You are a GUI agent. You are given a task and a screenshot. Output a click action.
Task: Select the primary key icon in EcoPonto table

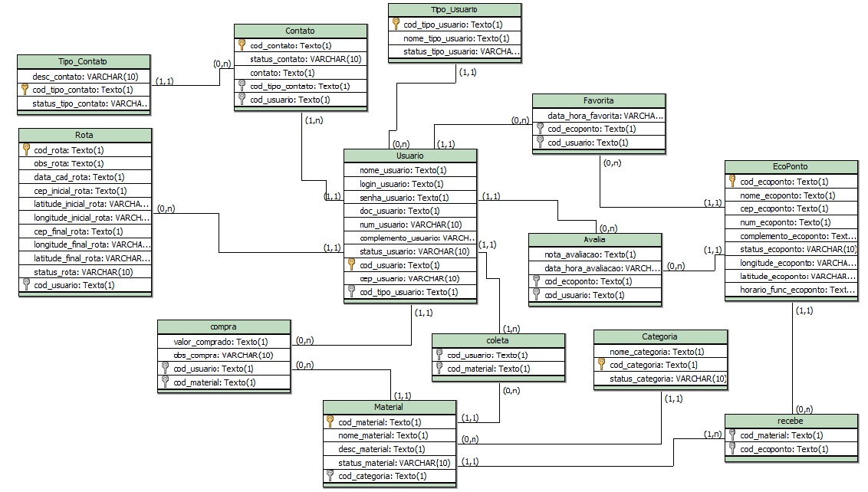[732, 181]
